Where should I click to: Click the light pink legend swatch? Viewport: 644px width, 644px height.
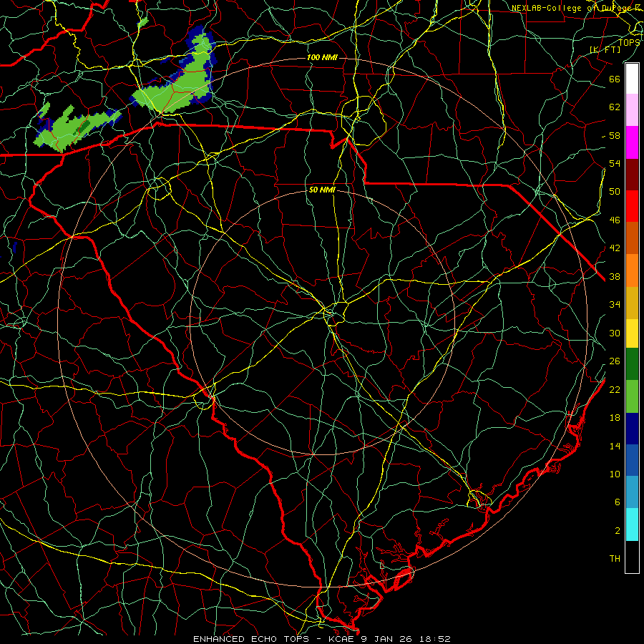(632, 110)
